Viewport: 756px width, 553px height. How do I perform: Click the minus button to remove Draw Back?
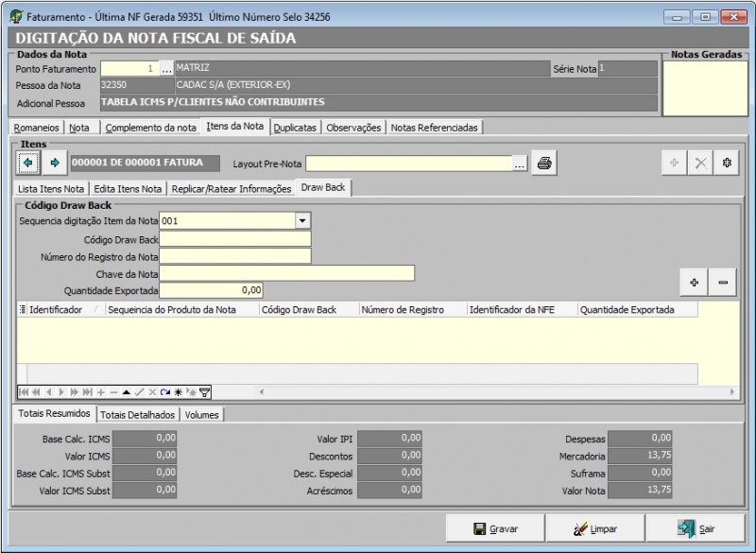click(x=723, y=282)
